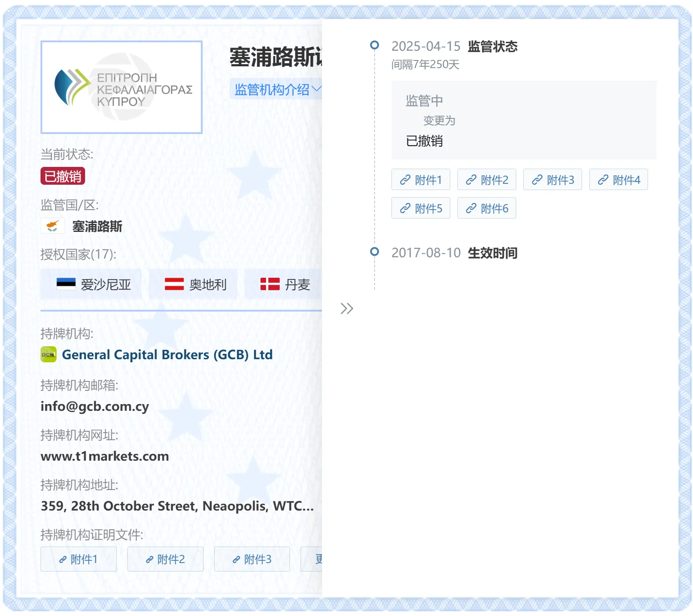Click the 授权国家(17) label
The image size is (693, 616).
(78, 254)
